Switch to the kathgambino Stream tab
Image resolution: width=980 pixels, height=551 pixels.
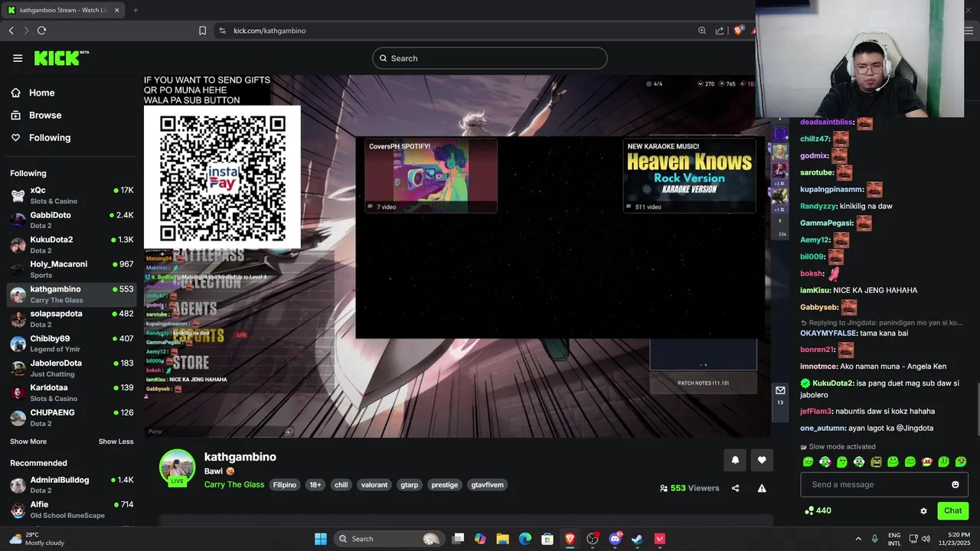tap(63, 10)
